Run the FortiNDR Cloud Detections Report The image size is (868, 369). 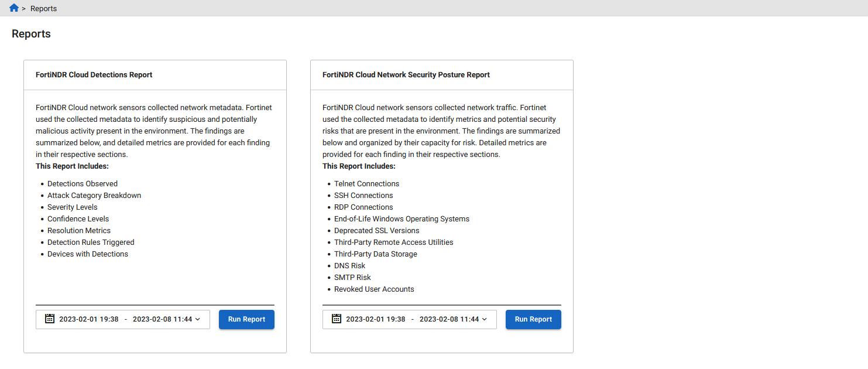pyautogui.click(x=246, y=319)
